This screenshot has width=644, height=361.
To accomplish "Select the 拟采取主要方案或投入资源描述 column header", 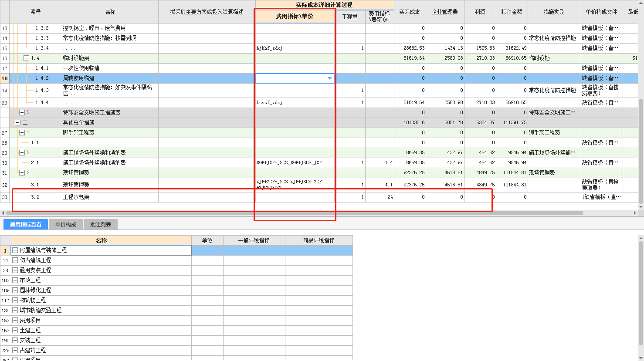I will pos(207,12).
